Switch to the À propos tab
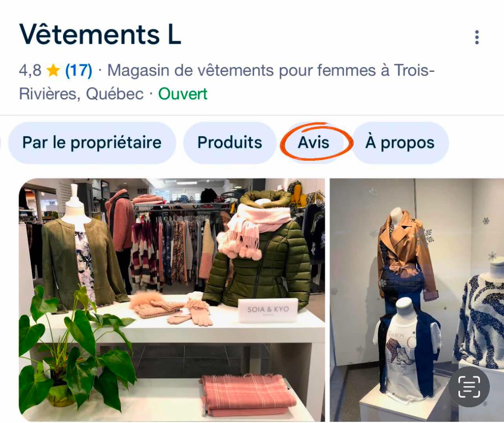 click(400, 143)
